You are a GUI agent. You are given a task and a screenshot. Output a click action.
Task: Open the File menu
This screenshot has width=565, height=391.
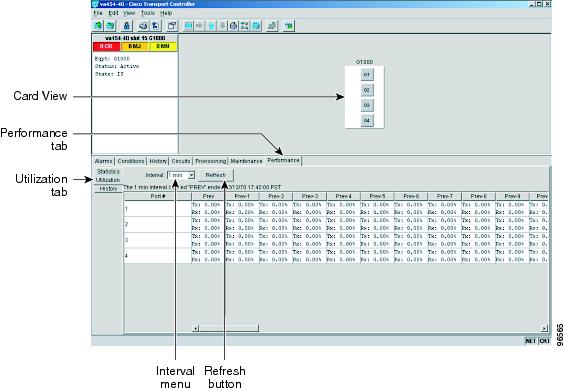(x=98, y=13)
